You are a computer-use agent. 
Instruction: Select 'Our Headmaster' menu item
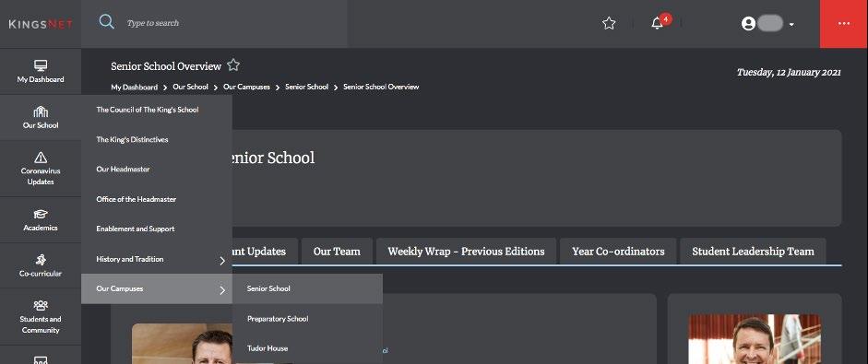tap(157, 170)
